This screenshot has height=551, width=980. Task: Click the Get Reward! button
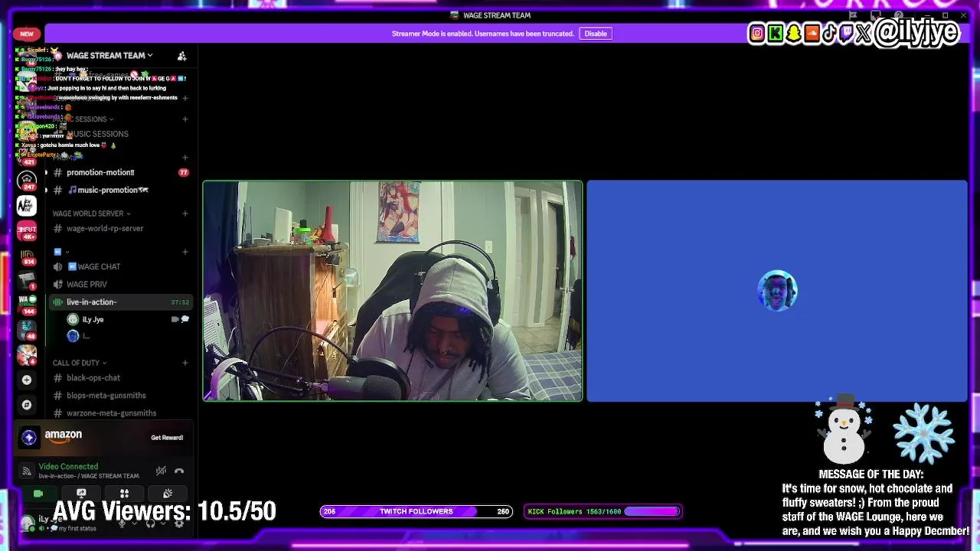click(167, 438)
